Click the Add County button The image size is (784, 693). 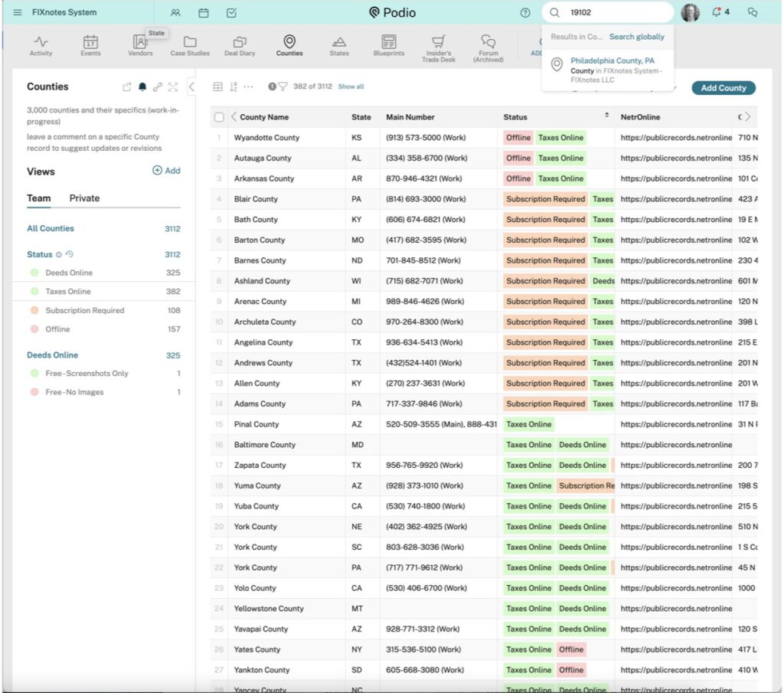point(723,87)
